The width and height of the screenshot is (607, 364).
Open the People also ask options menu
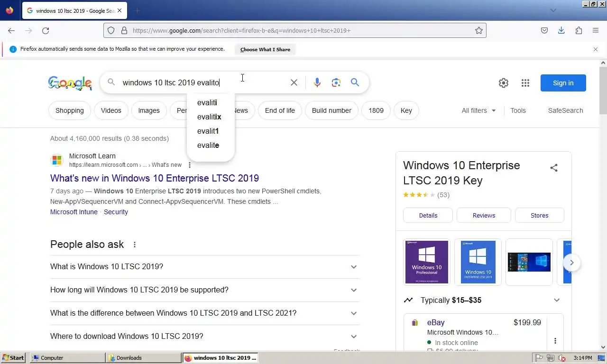(x=135, y=245)
